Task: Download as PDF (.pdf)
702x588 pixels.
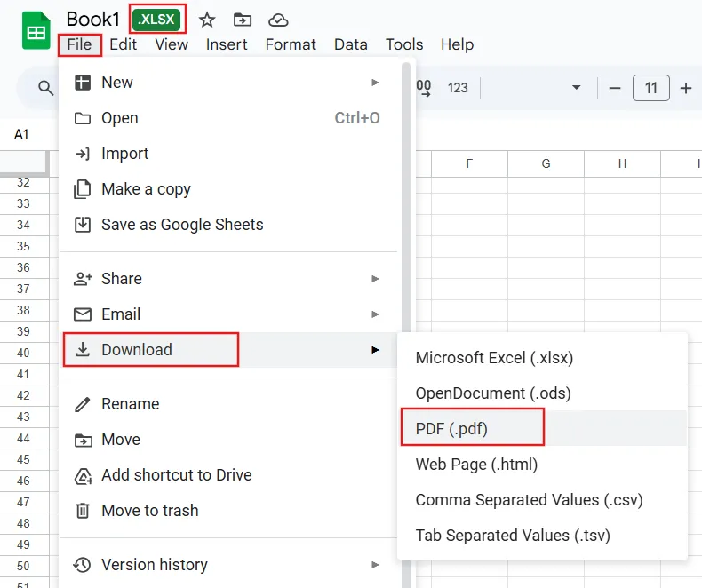Action: point(542,429)
